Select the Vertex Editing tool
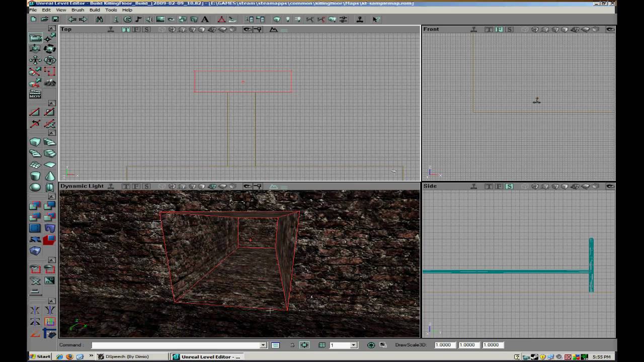The height and width of the screenshot is (362, 644). click(x=50, y=38)
